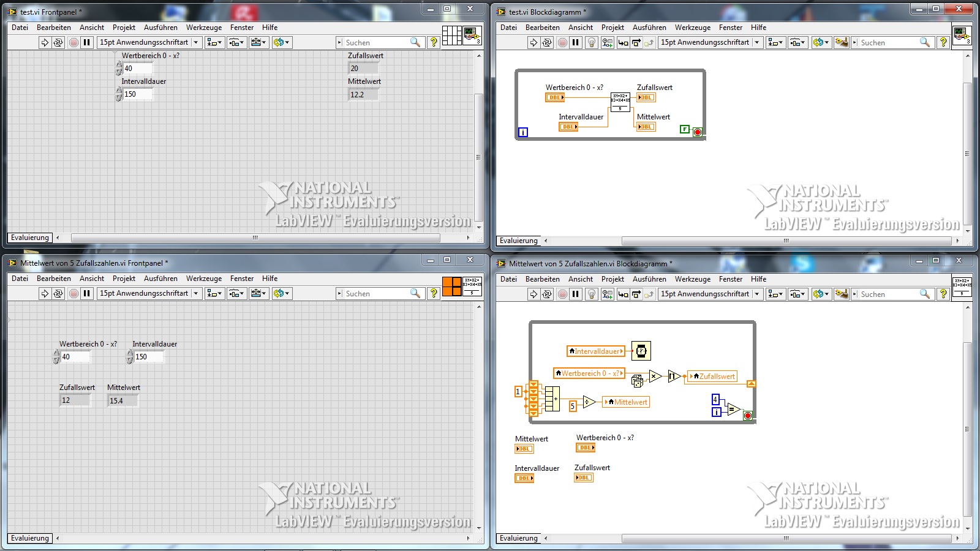The width and height of the screenshot is (980, 551).
Task: Click the equals comparison node in Mittelwert Blockdiagramm
Action: (734, 410)
